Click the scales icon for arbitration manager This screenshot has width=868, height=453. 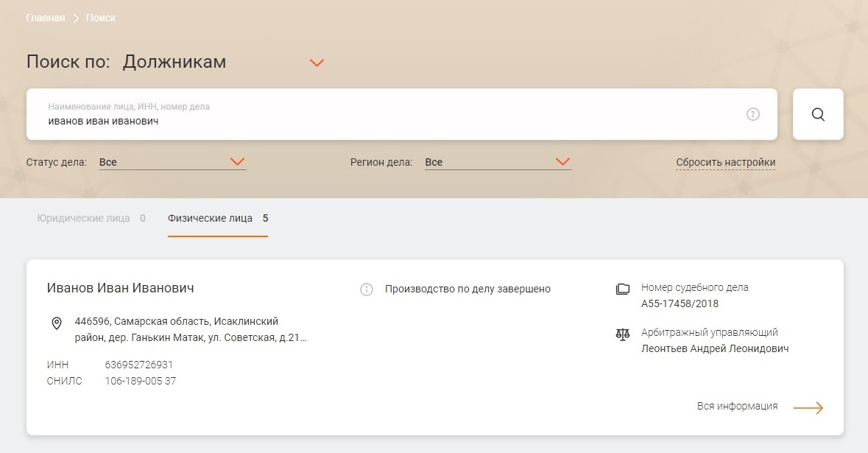pyautogui.click(x=623, y=334)
